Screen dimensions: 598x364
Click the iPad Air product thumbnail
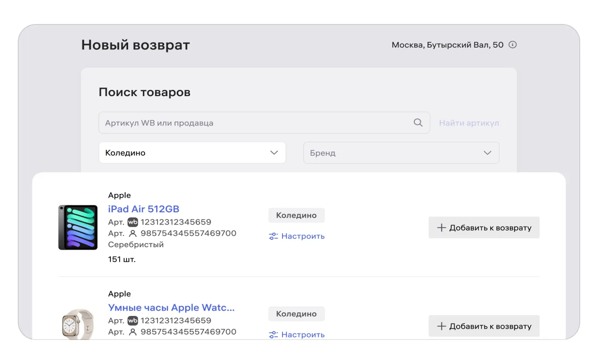pyautogui.click(x=78, y=227)
